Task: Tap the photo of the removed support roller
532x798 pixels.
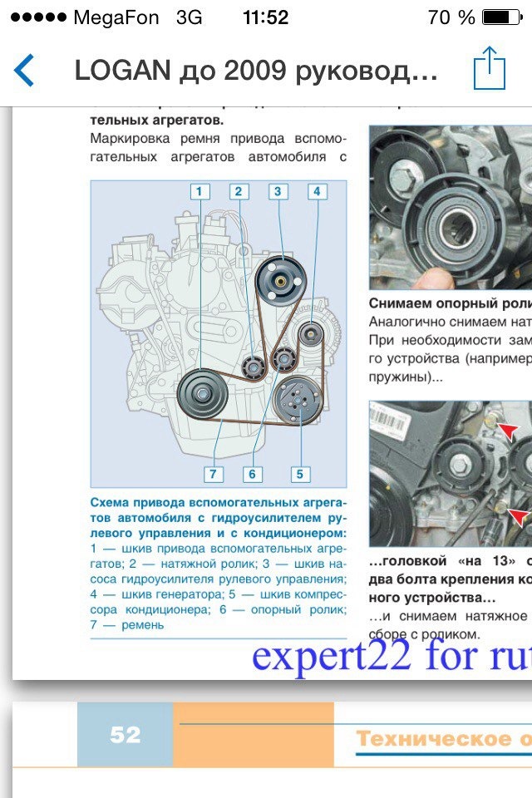Action: point(451,207)
